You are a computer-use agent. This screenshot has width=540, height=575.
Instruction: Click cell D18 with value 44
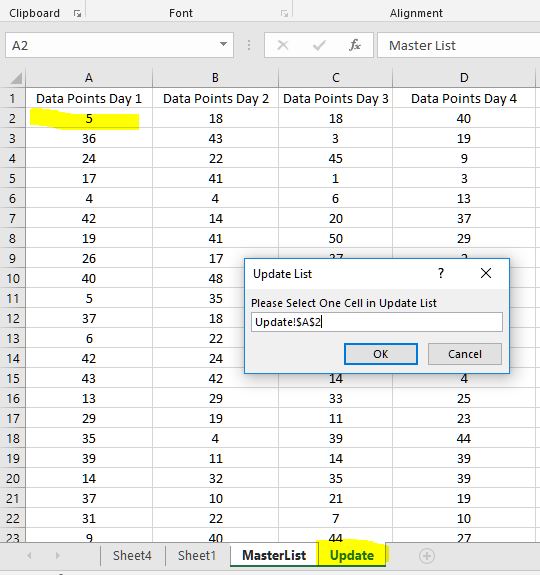tap(464, 438)
